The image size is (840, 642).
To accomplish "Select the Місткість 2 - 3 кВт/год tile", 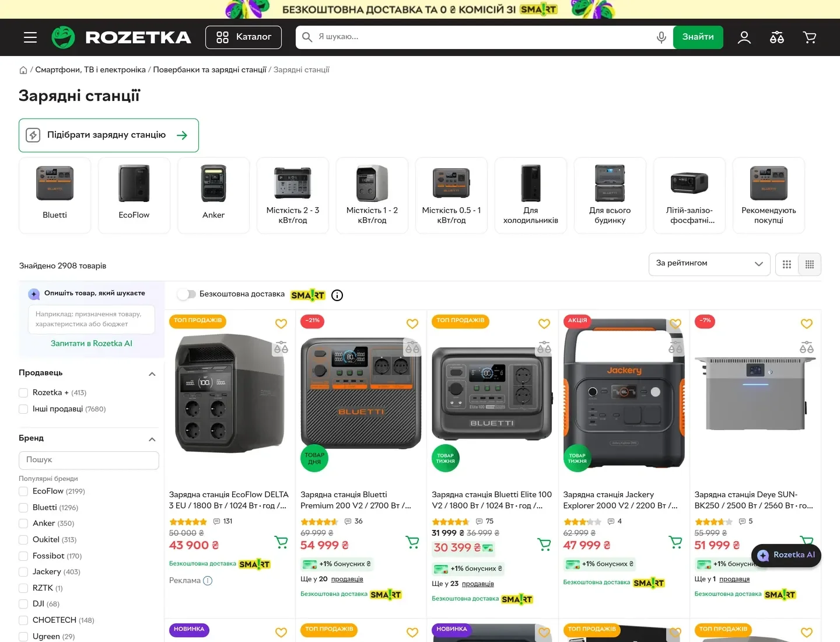I will click(x=293, y=196).
